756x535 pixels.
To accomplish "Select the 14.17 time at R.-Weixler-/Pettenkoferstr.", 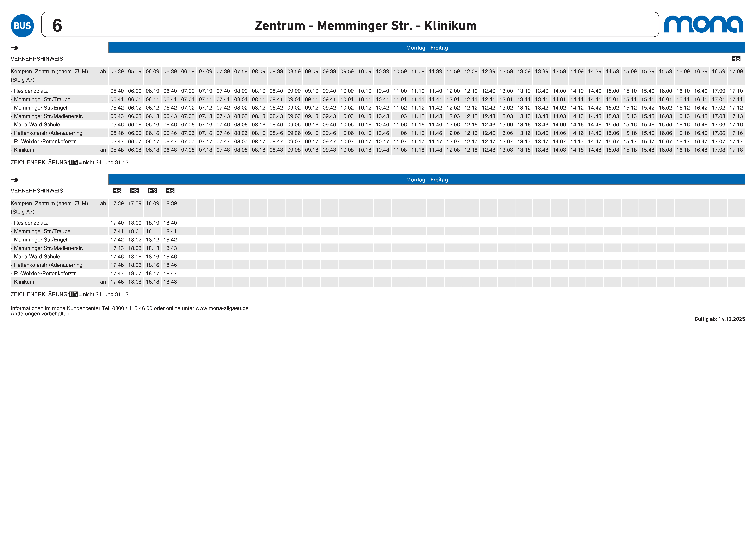I will point(577,142).
